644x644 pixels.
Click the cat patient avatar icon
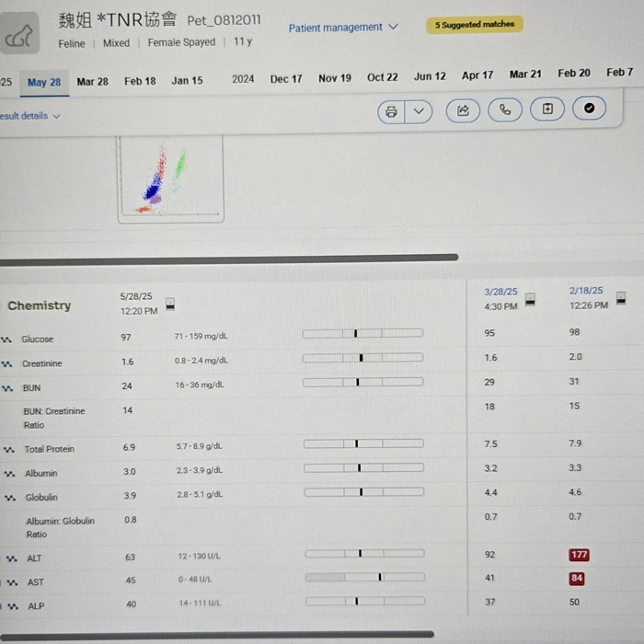tap(20, 35)
